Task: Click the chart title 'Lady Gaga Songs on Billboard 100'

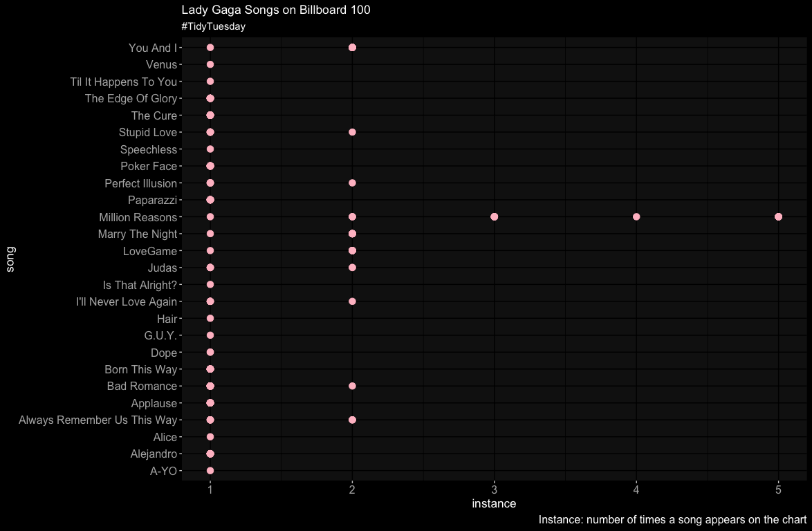Action: (276, 10)
